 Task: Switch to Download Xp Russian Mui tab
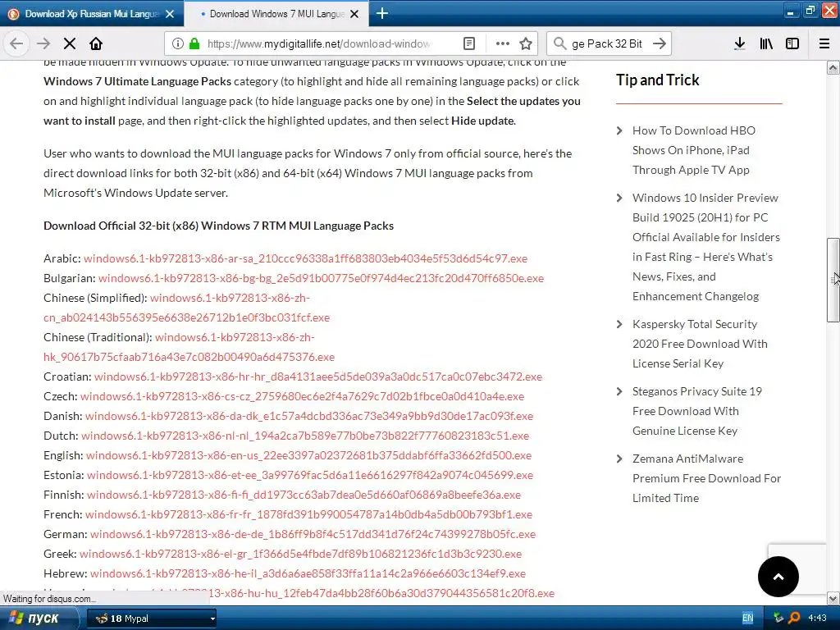pos(92,14)
